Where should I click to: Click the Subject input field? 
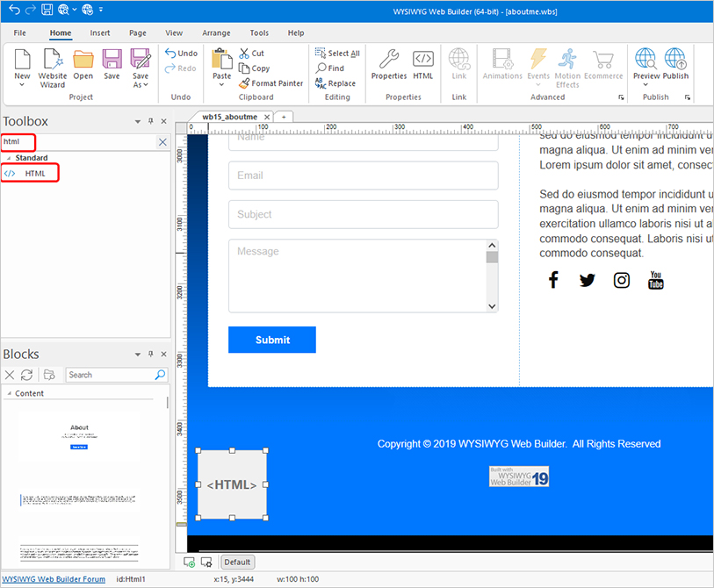tap(364, 214)
